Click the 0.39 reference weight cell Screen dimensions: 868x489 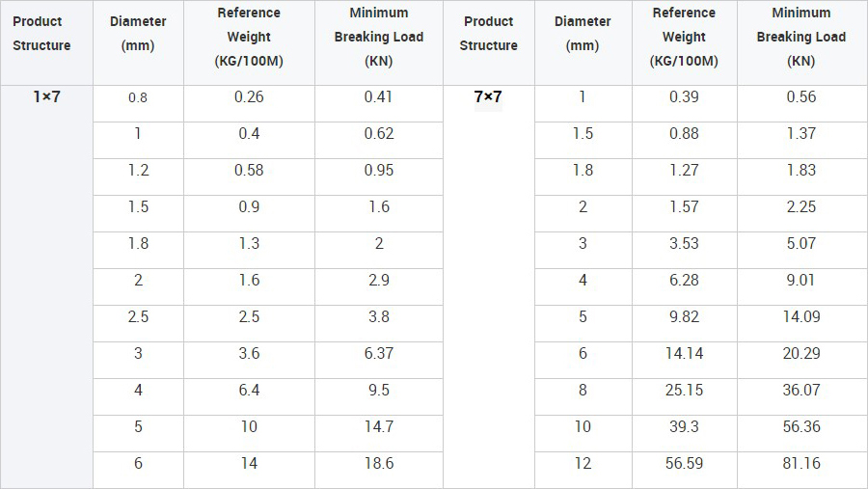(x=684, y=96)
